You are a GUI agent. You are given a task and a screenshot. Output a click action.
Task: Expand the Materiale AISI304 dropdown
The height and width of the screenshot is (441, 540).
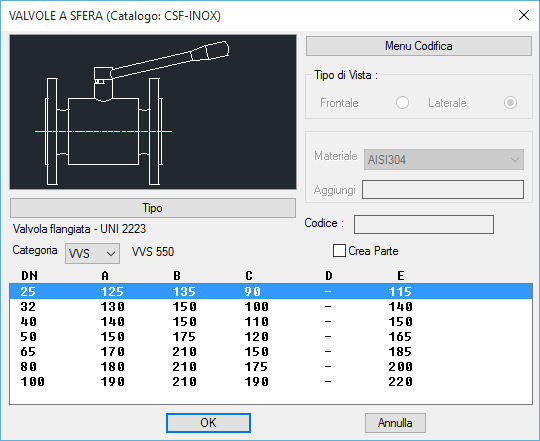[x=444, y=159]
